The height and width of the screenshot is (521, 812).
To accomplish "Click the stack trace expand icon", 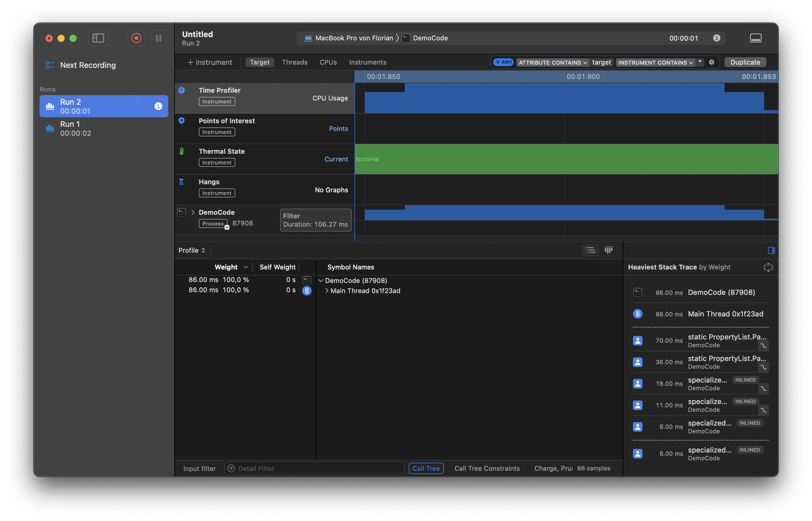I will pyautogui.click(x=768, y=267).
